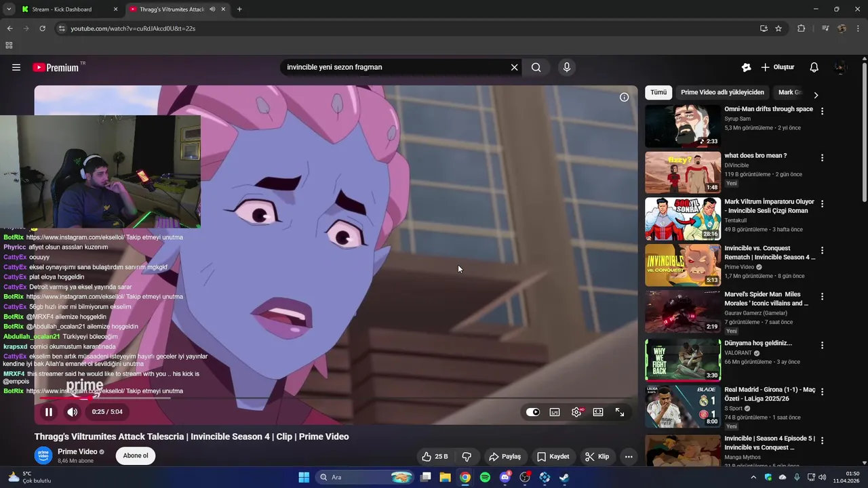Screen dimensions: 868x488
Task: Open options for Spider Man Miles Morales video
Action: [x=822, y=297]
